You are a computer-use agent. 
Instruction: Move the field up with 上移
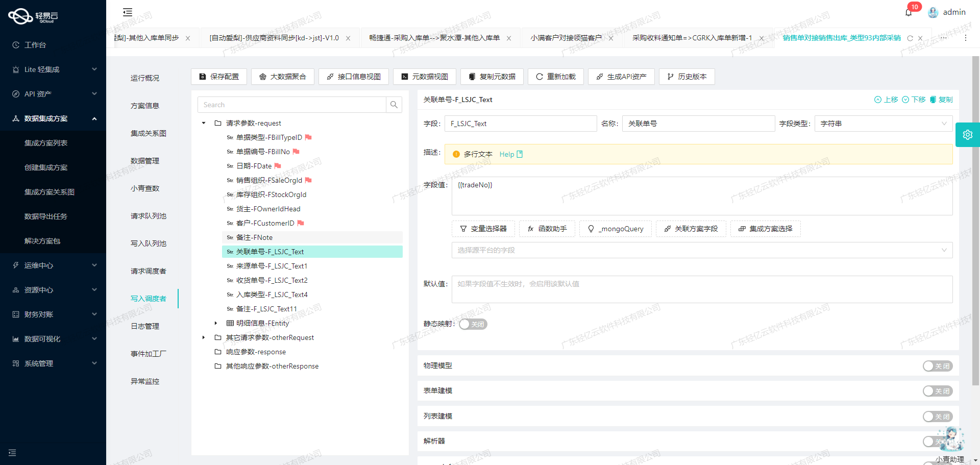click(x=886, y=100)
